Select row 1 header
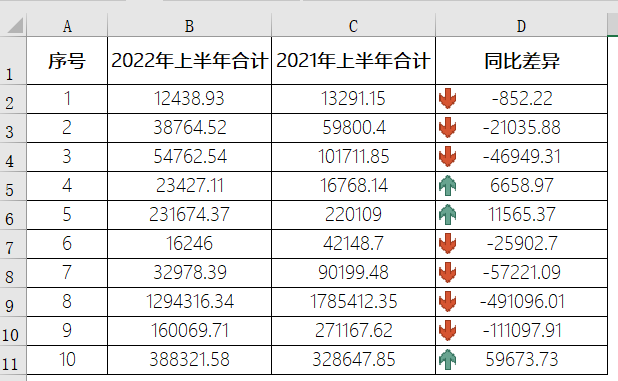 (x=13, y=61)
